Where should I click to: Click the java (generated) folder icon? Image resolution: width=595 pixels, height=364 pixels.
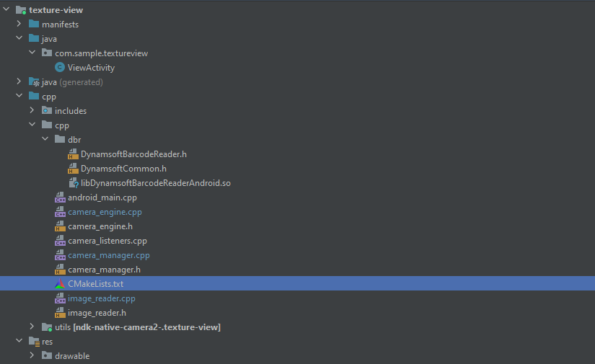(34, 82)
